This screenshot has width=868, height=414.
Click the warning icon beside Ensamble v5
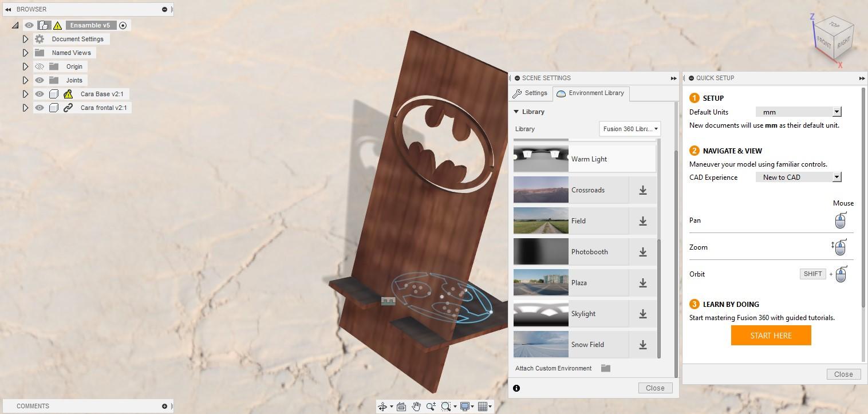(x=57, y=25)
